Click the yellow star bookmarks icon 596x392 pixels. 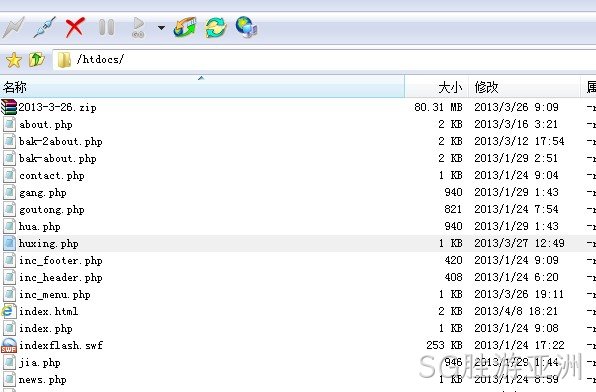14,60
